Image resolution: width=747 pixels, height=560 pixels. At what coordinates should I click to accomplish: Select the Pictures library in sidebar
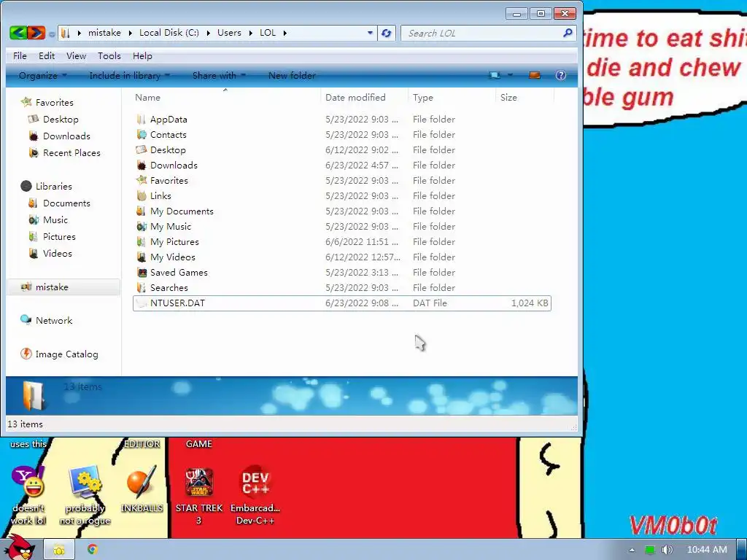point(52,237)
